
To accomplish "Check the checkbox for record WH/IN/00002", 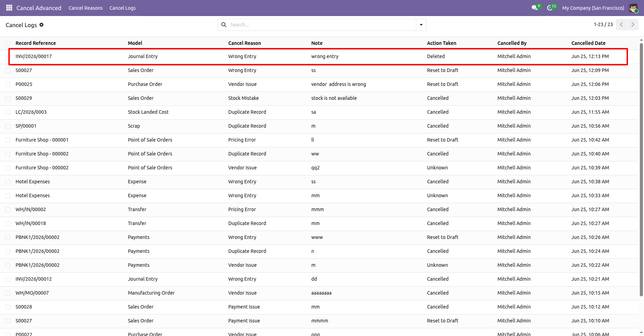I will (x=8, y=209).
